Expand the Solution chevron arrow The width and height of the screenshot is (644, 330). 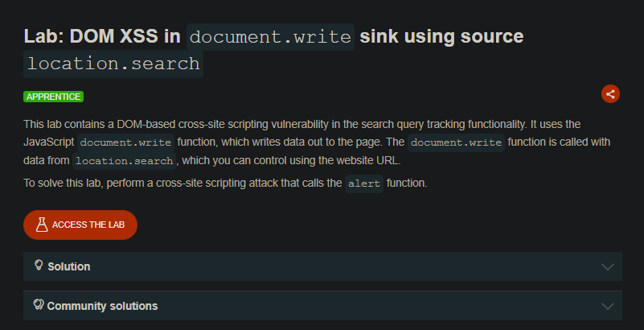coord(608,266)
